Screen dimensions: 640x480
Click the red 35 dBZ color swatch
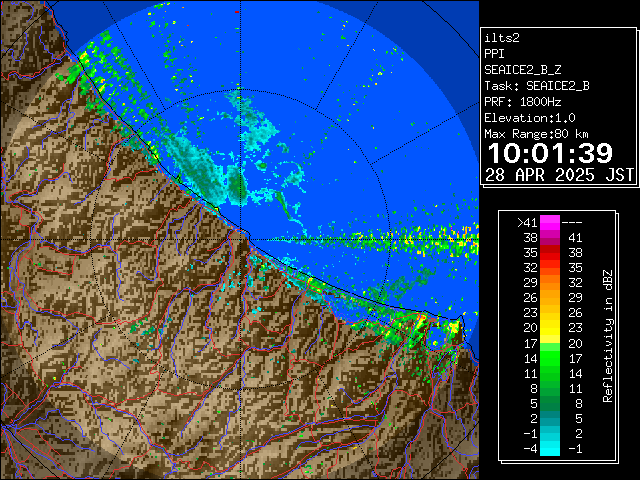(x=550, y=253)
